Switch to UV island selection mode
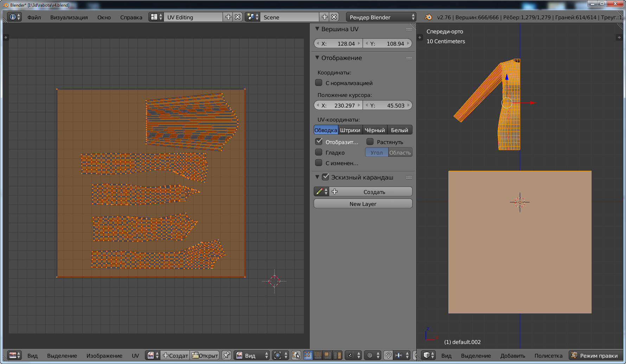Viewport: 626px width, 364px height. pos(337,355)
